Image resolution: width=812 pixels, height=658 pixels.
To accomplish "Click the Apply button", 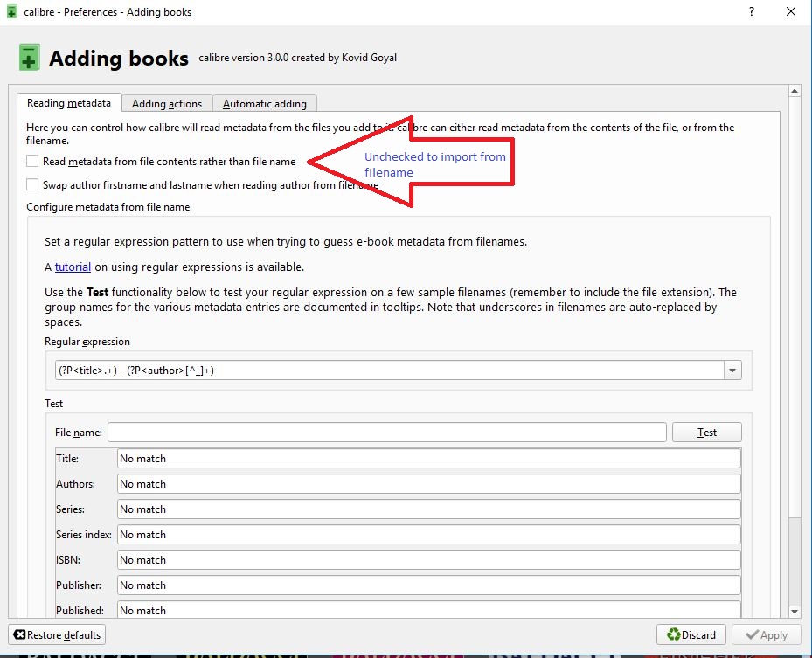I will (x=767, y=634).
